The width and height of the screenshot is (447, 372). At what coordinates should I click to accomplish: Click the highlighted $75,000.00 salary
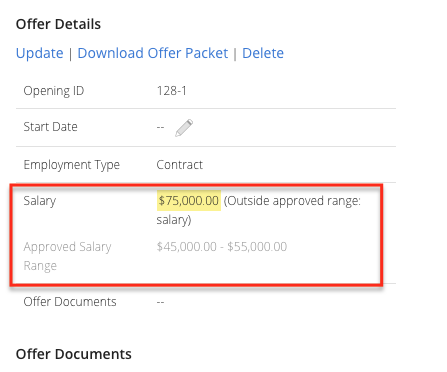(189, 201)
